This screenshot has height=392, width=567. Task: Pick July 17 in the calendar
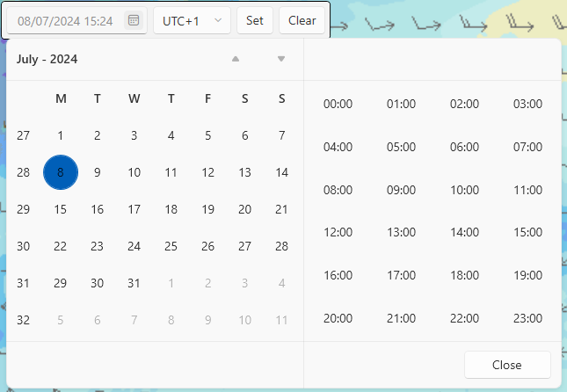pyautogui.click(x=134, y=209)
